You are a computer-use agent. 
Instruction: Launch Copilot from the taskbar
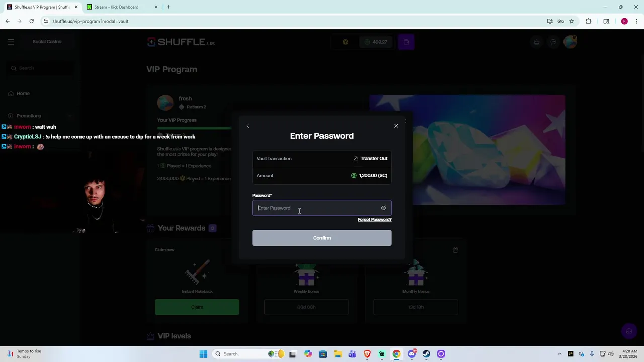click(x=308, y=354)
